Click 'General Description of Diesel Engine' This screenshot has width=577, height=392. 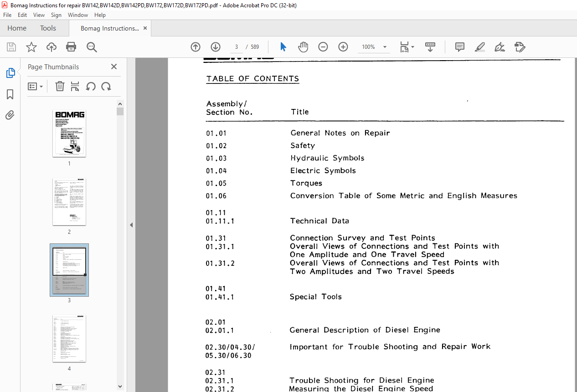(365, 330)
